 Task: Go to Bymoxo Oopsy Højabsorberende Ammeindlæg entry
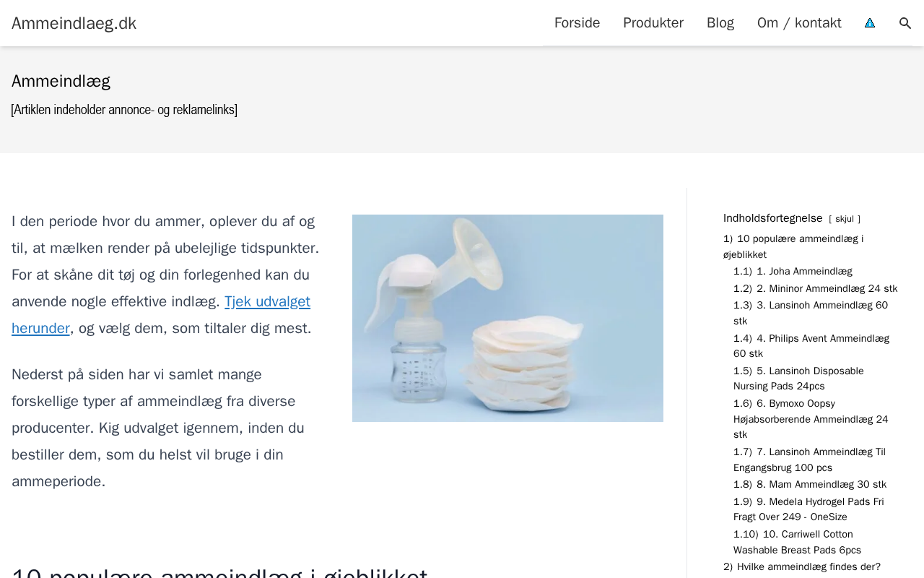pos(811,419)
